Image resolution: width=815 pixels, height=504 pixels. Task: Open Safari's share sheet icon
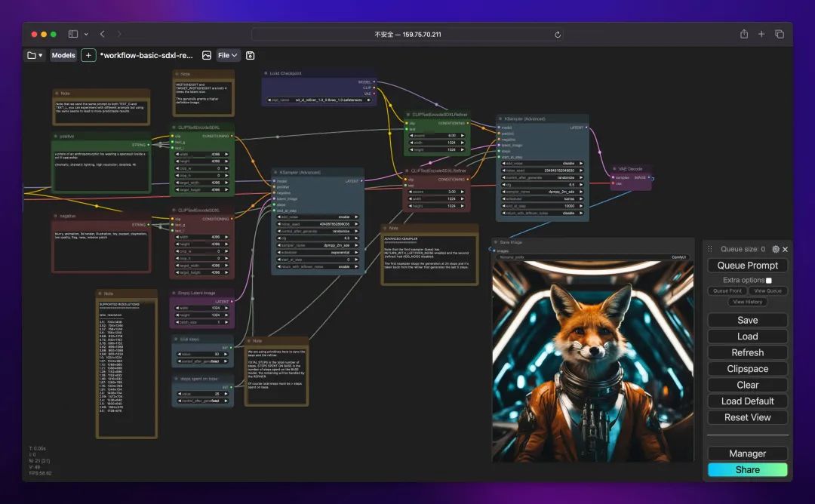point(744,34)
